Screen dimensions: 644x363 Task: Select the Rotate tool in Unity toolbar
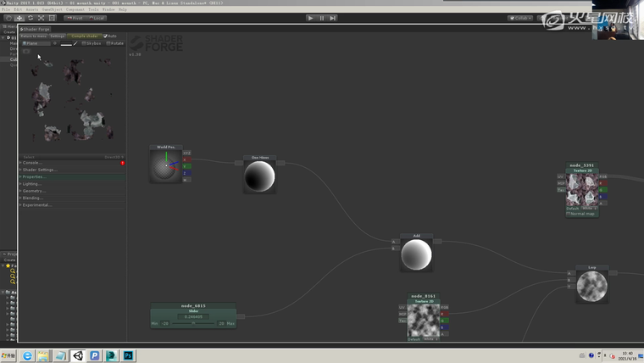31,17
